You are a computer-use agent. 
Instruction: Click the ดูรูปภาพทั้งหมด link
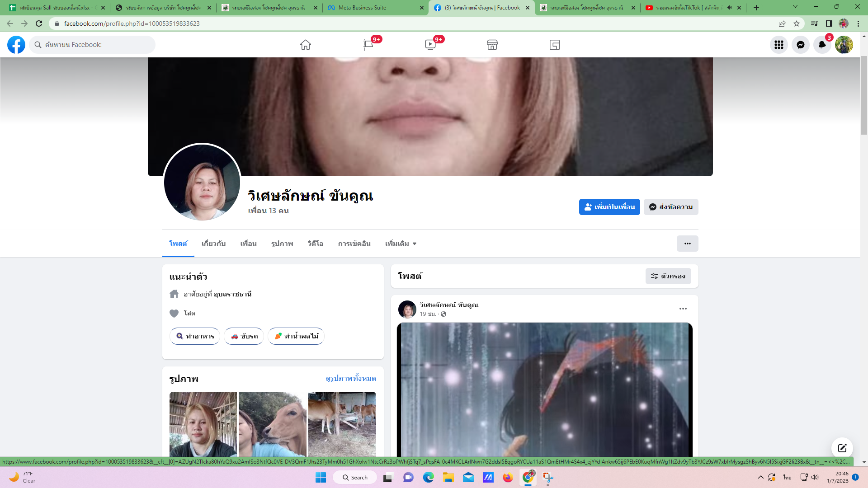click(351, 378)
